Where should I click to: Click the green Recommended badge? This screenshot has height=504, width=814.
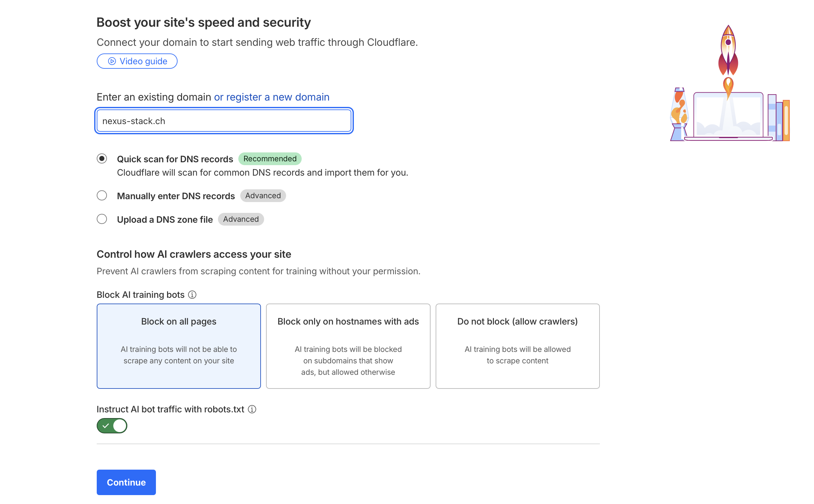(270, 159)
